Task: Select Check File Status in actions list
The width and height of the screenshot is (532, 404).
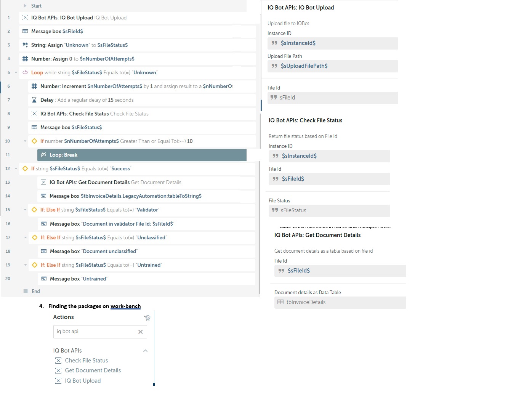Action: [86, 361]
